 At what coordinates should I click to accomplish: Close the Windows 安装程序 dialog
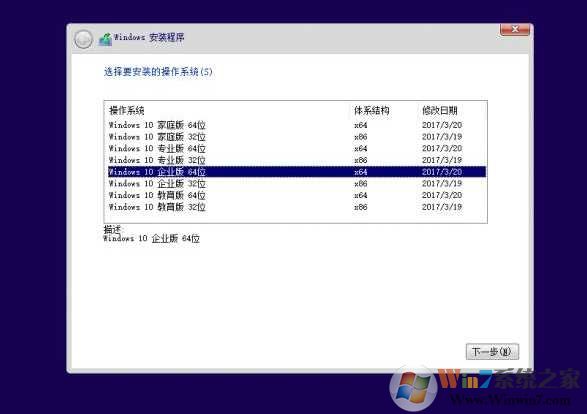pos(515,30)
